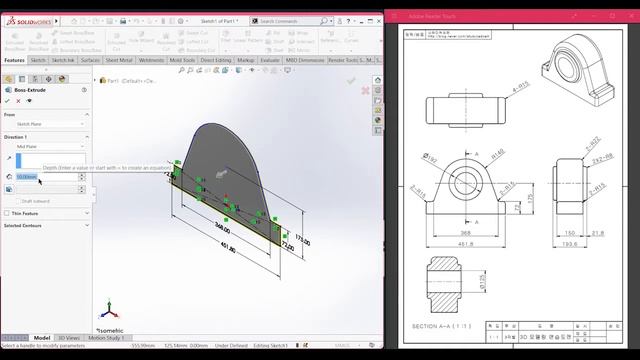This screenshot has height=360, width=640.
Task: Enable the Thin Feature checkbox
Action: (x=7, y=213)
